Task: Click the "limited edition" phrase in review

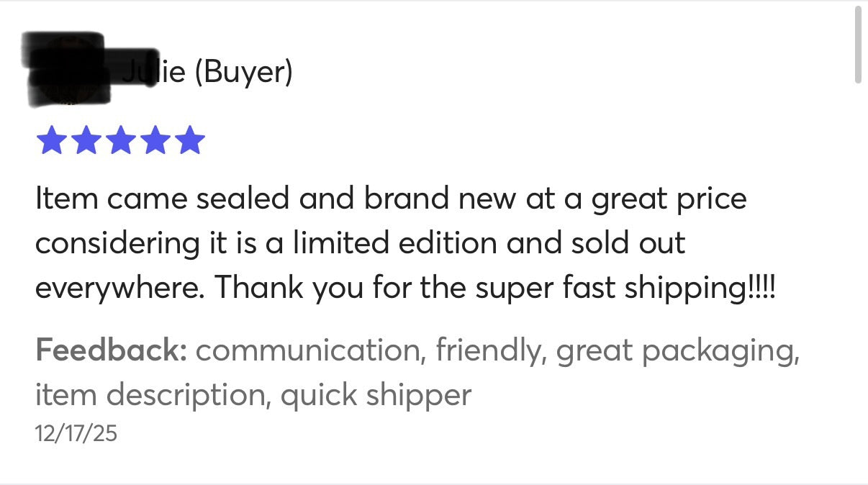Action: pos(395,243)
